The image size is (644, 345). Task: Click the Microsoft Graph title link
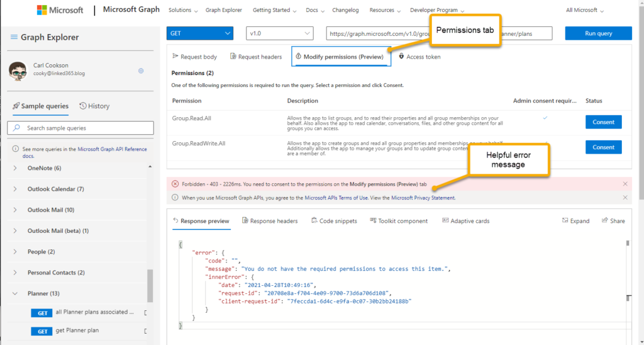[x=131, y=10]
